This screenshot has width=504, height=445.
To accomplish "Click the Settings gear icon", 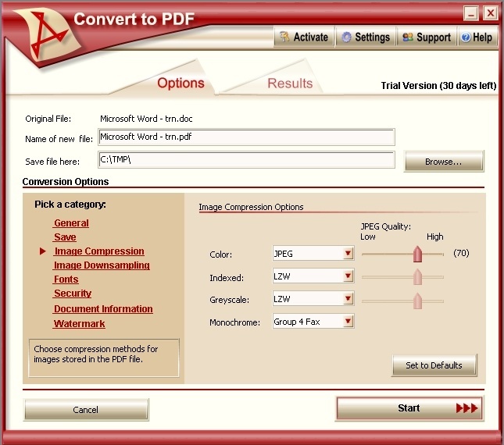I will point(346,37).
